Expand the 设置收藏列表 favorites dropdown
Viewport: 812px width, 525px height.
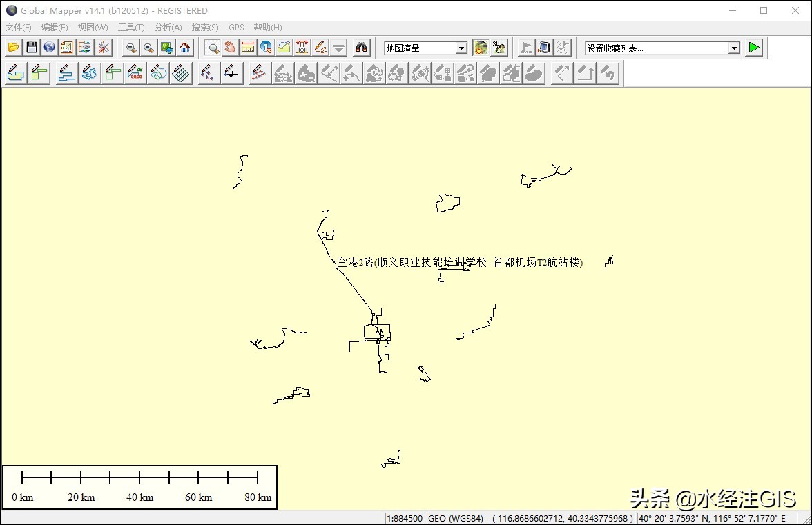coord(734,48)
